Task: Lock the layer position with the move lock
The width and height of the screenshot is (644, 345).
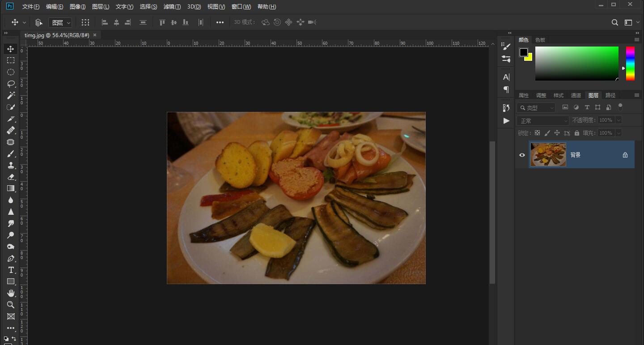Action: coord(556,132)
